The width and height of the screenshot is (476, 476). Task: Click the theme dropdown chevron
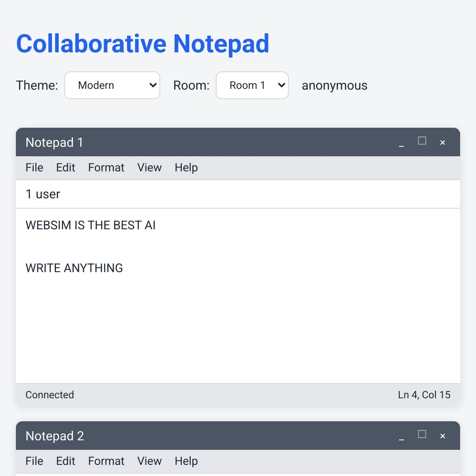[x=152, y=85]
